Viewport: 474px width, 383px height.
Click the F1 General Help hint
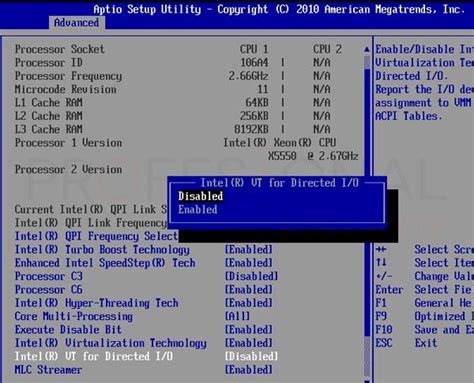click(x=424, y=303)
